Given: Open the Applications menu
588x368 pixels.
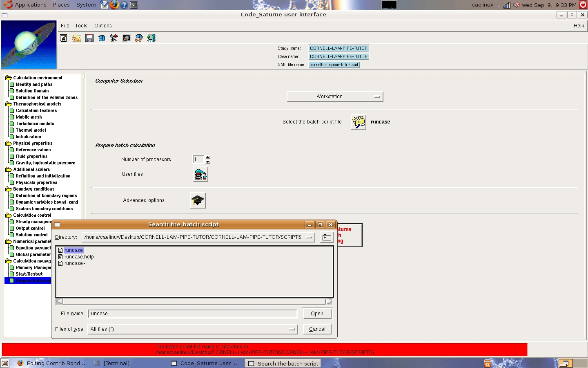Looking at the screenshot, I should click(31, 5).
